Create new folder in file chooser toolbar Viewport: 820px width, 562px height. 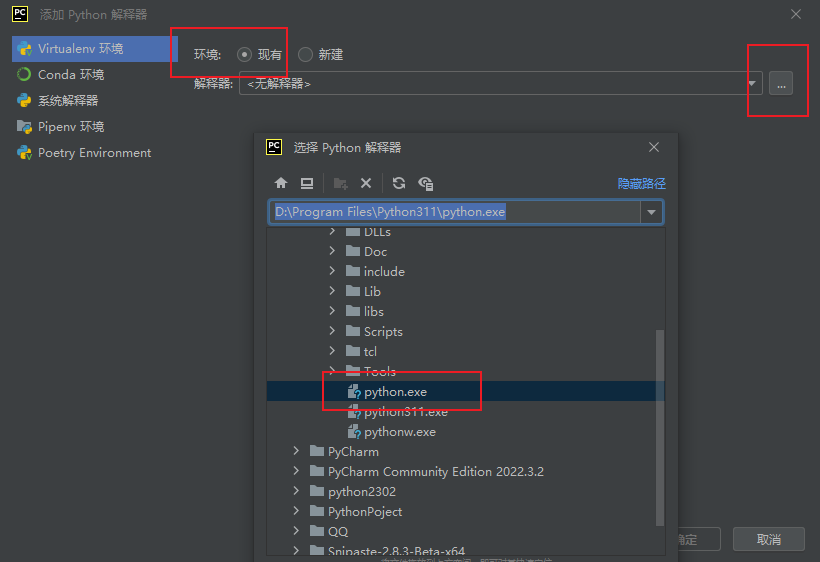(x=340, y=183)
